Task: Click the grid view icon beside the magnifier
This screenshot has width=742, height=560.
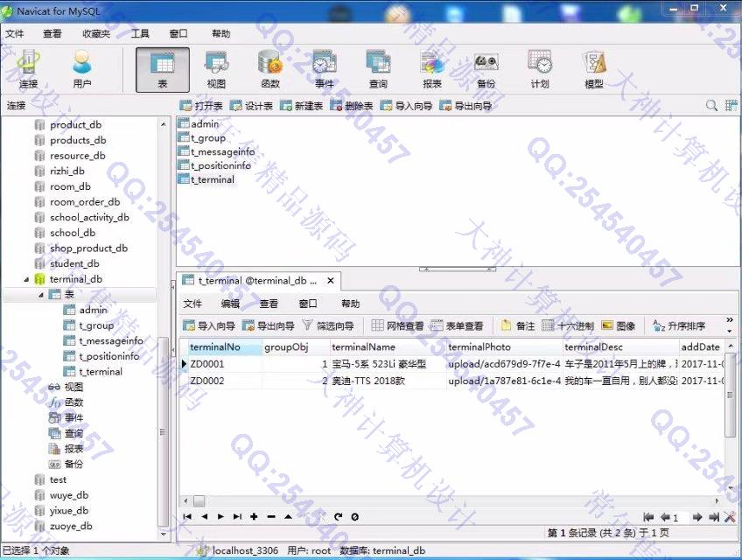Action: (x=731, y=105)
